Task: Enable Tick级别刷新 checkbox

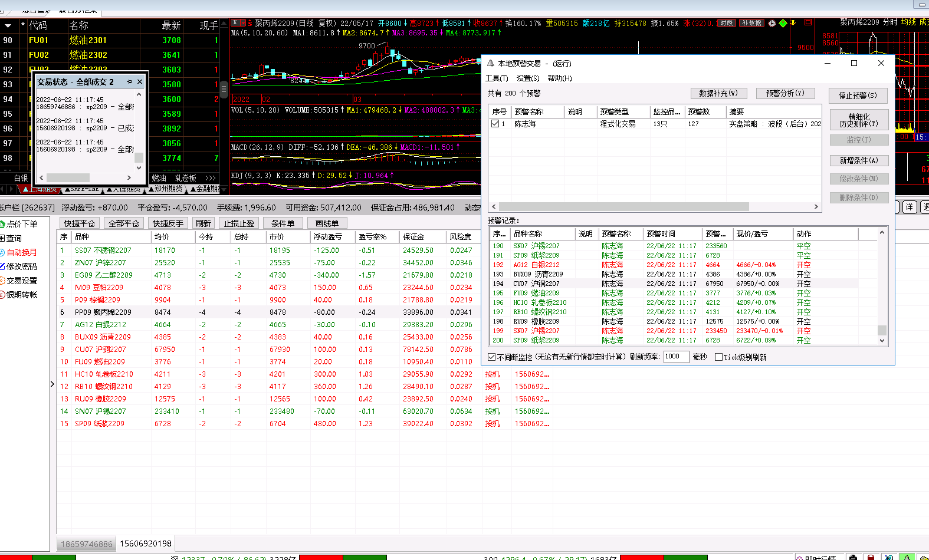Action: (x=718, y=357)
